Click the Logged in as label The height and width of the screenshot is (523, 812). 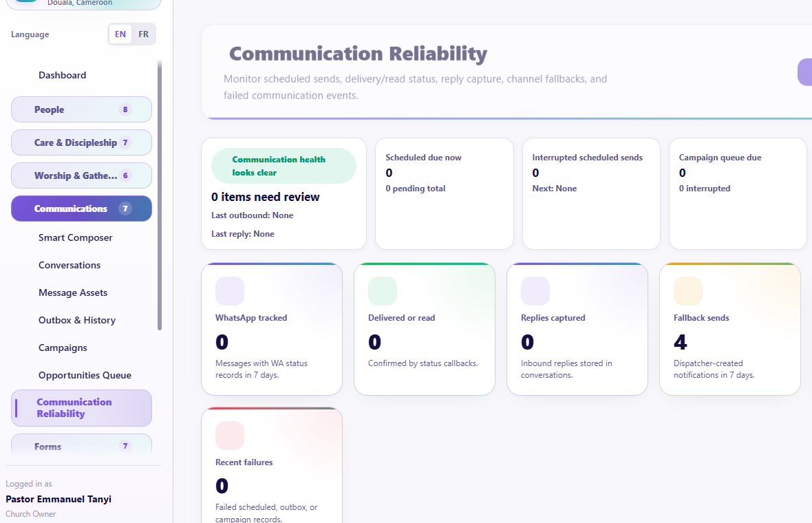[29, 484]
